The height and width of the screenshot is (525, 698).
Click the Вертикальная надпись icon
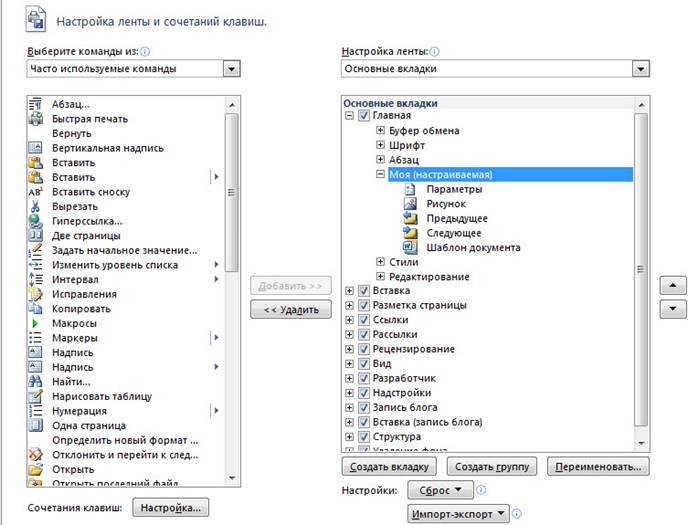(35, 148)
